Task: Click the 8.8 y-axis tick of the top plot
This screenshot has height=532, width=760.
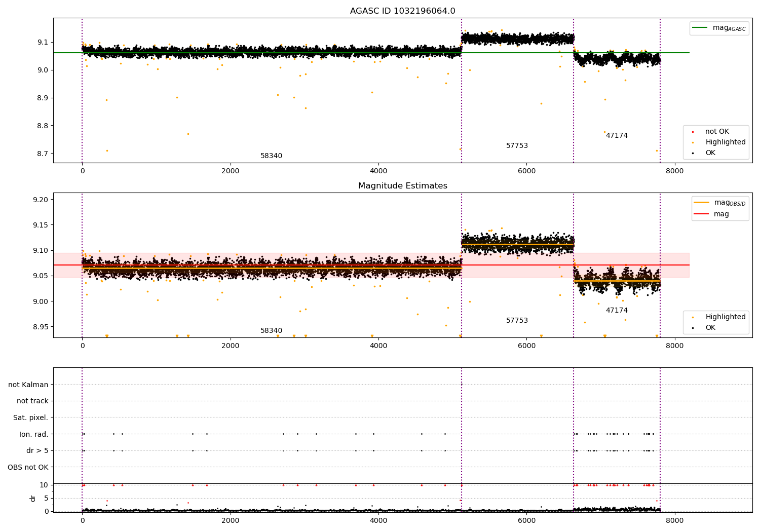Action: tap(43, 126)
